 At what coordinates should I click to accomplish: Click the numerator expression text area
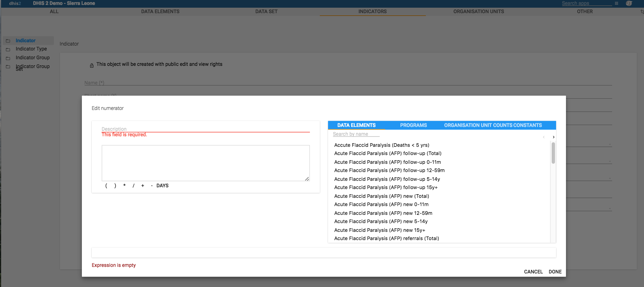206,163
